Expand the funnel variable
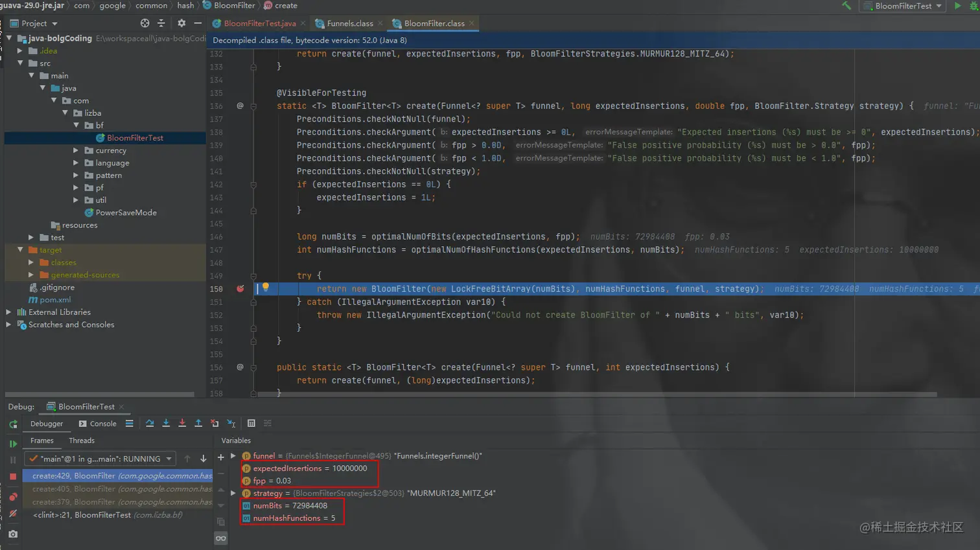 coord(233,456)
